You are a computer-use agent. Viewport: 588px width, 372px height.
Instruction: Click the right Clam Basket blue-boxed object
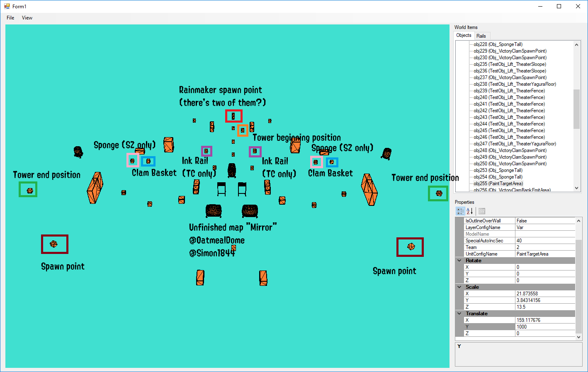332,162
